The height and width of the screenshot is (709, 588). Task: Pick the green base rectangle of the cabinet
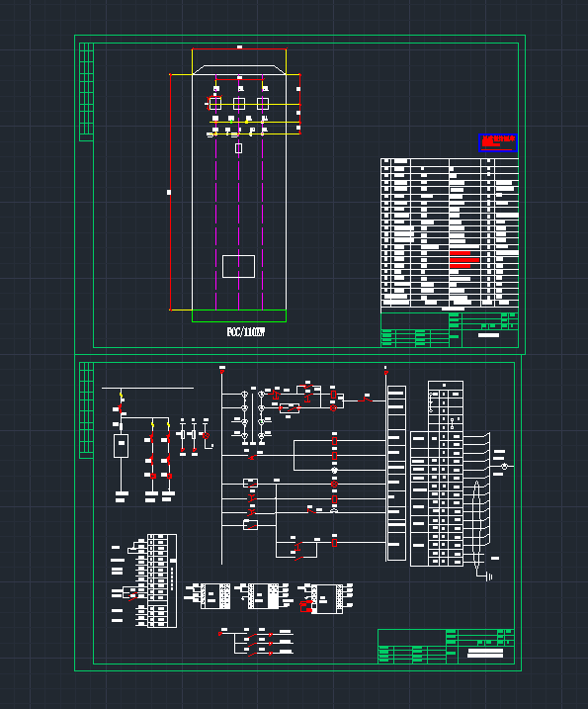click(x=239, y=315)
